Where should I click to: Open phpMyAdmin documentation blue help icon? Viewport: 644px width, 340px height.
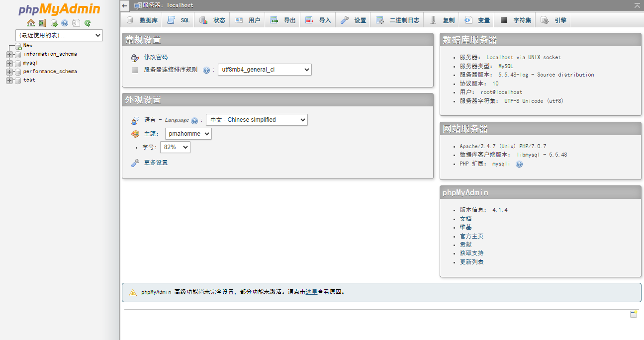pyautogui.click(x=65, y=23)
